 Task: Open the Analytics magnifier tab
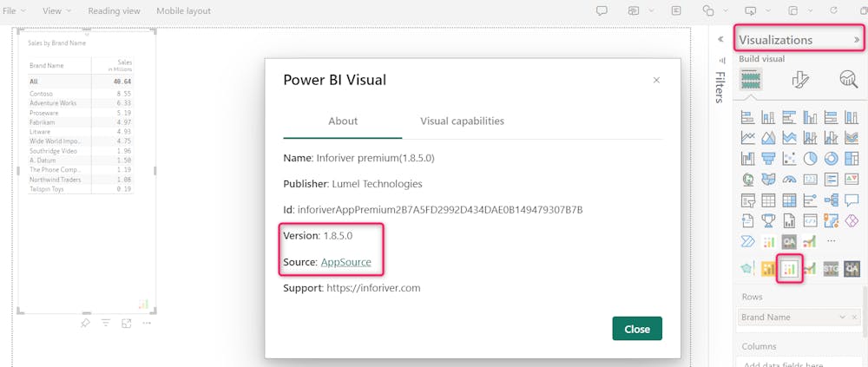(848, 80)
